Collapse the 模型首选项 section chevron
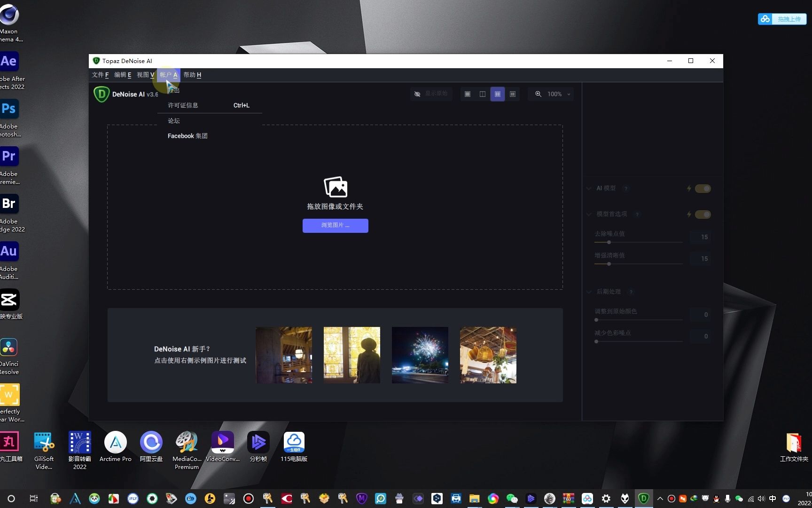 pyautogui.click(x=589, y=214)
